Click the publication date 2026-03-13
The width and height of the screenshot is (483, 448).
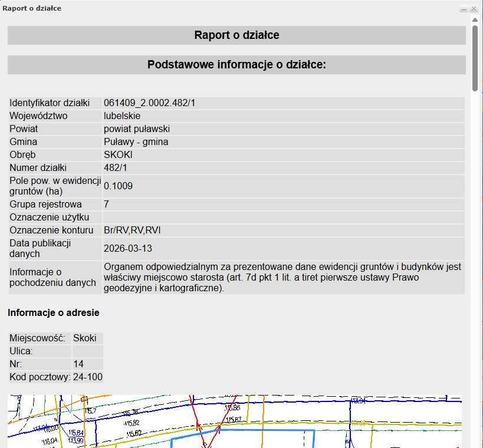tap(127, 249)
